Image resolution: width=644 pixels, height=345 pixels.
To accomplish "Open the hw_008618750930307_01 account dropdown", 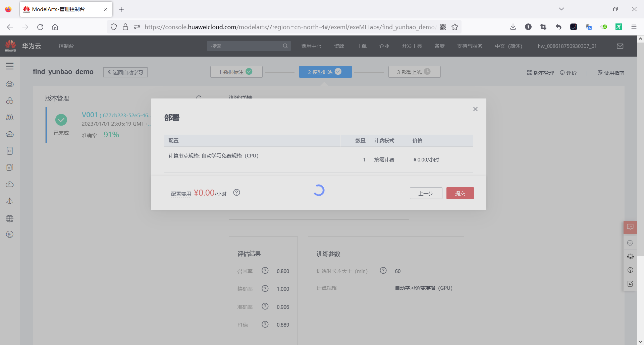I will pyautogui.click(x=567, y=46).
